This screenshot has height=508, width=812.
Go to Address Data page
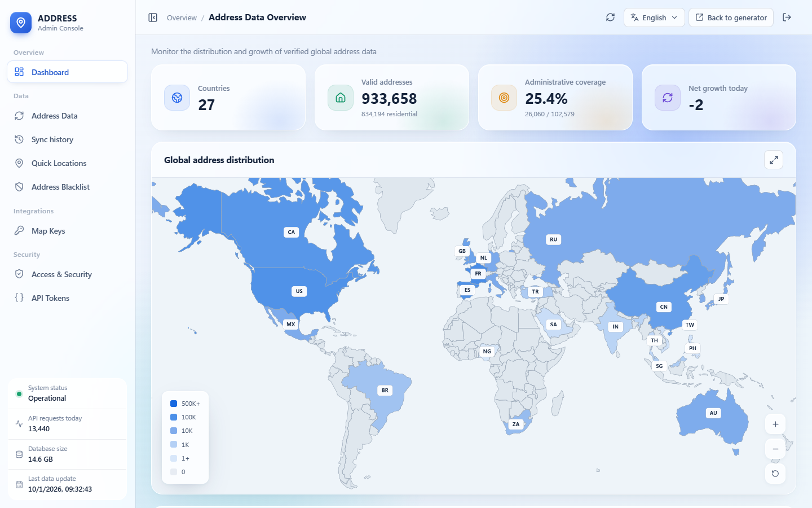tap(67, 116)
